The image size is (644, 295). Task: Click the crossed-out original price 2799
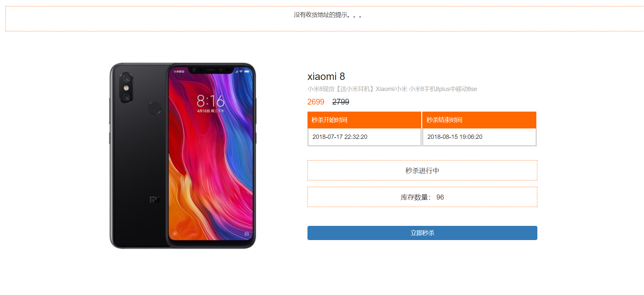(x=341, y=102)
